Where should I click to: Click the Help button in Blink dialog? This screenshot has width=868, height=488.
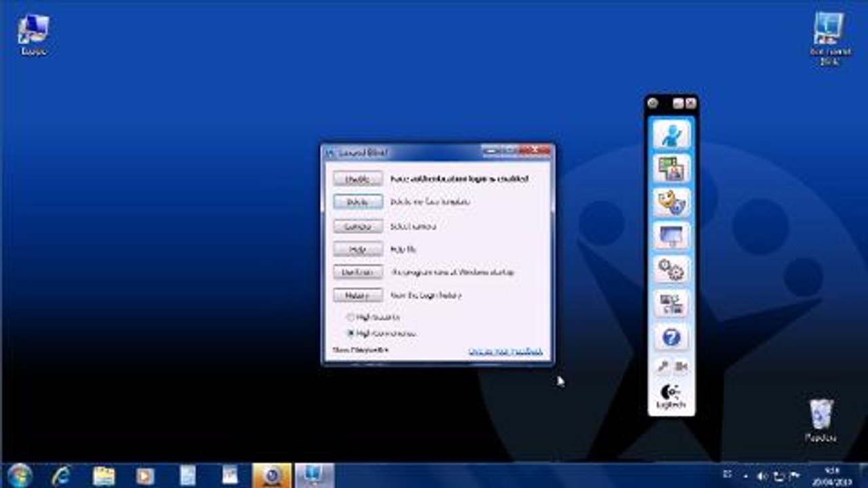(357, 249)
